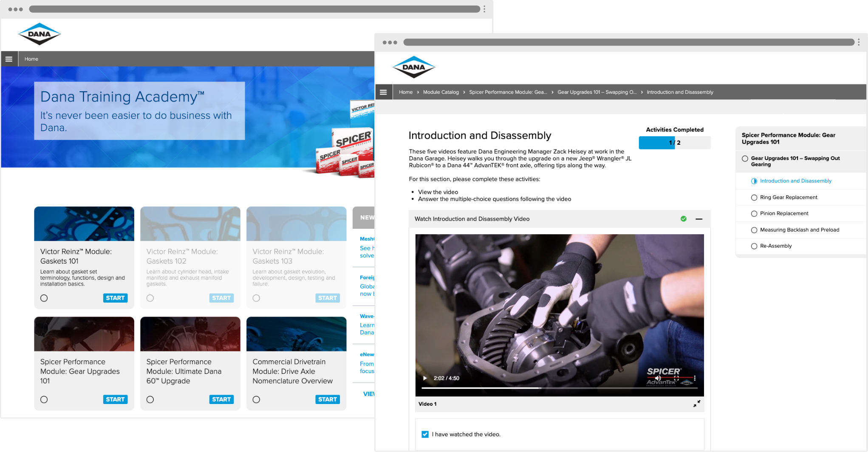
Task: Click the Activities Completed 1/2 progress bar
Action: pos(675,143)
